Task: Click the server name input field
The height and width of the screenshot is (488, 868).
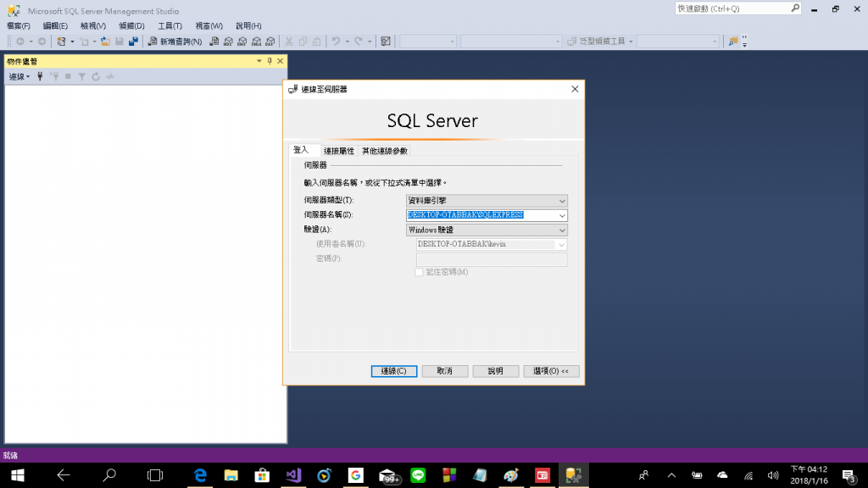Action: click(x=481, y=215)
